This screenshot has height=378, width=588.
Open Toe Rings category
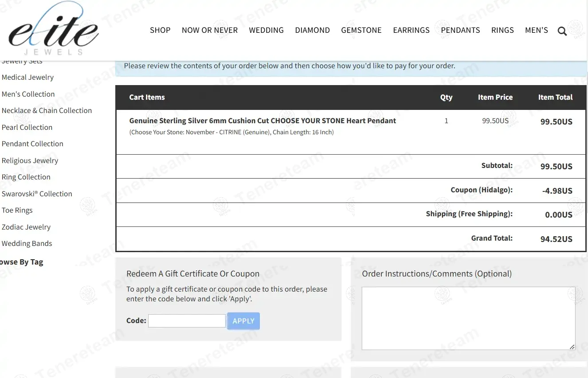click(x=17, y=210)
